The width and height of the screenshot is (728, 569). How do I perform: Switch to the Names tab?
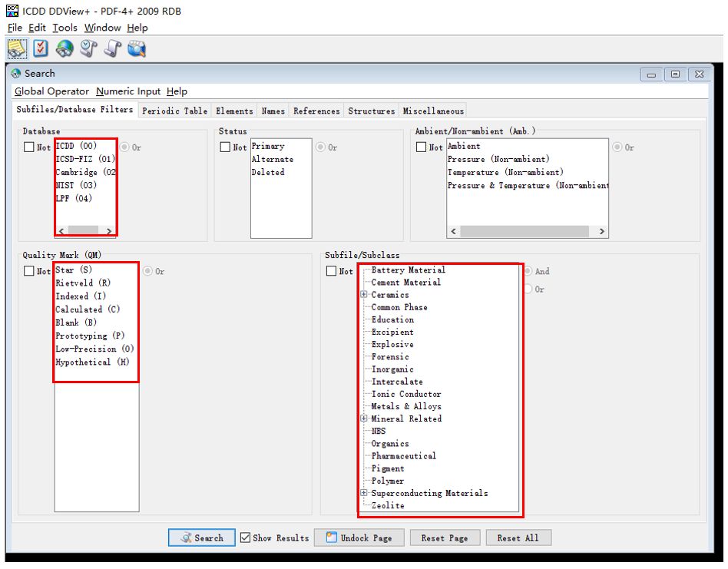(x=273, y=111)
